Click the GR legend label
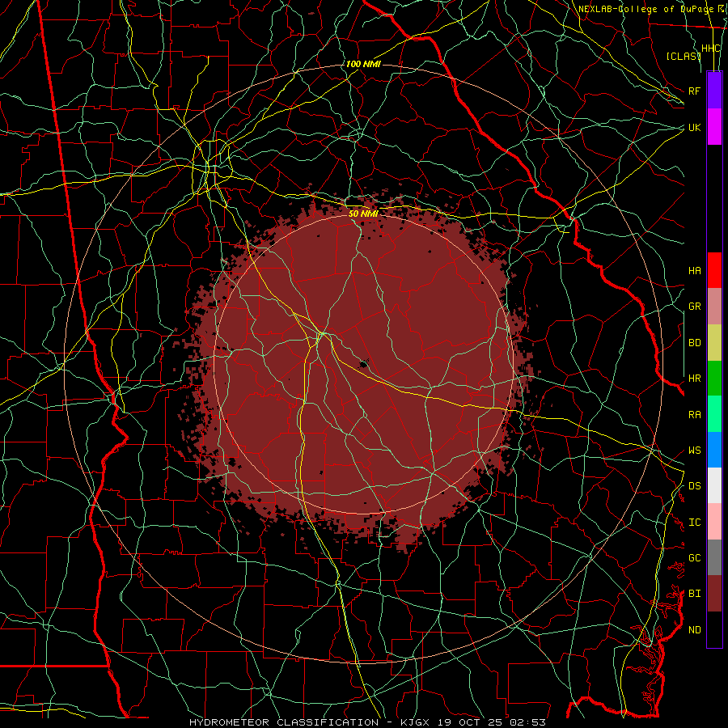The width and height of the screenshot is (728, 728). [695, 307]
